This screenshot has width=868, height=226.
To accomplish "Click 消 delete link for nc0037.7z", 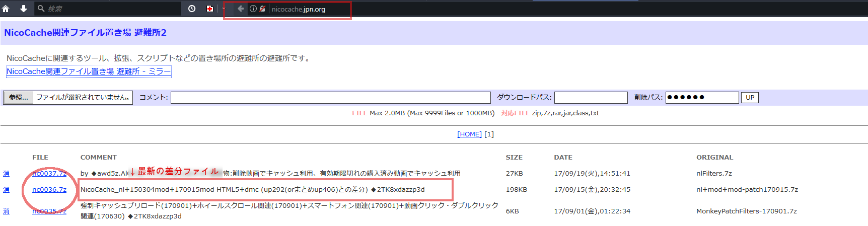I will (6, 173).
